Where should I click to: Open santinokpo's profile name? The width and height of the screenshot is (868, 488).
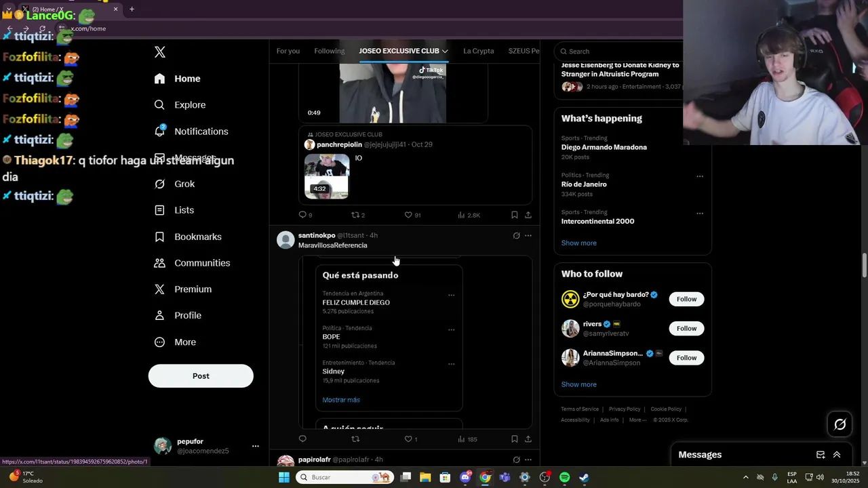[317, 235]
